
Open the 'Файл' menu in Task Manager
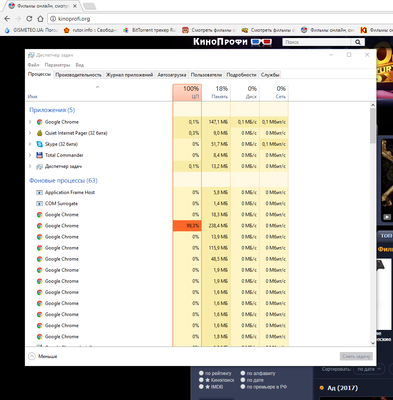tap(33, 65)
